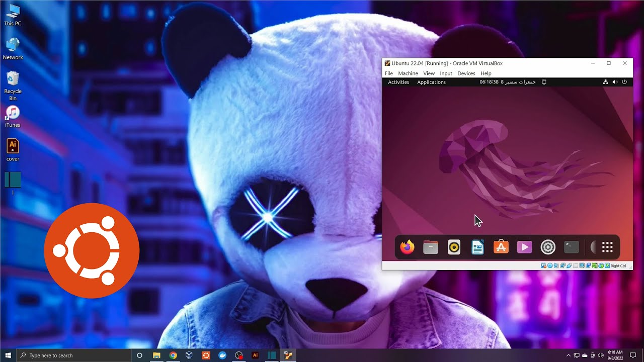Open the Input menu in VirtualBox
Image resolution: width=644 pixels, height=362 pixels.
446,73
